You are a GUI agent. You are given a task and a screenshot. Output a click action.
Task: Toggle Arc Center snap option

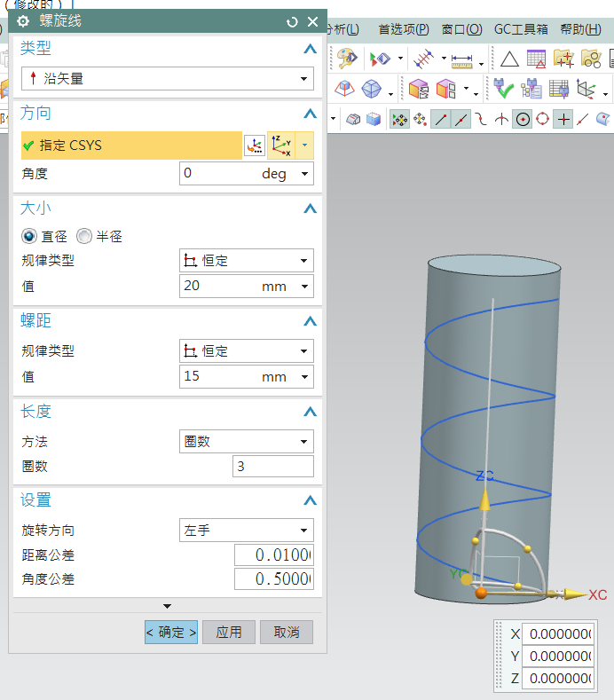click(x=523, y=119)
